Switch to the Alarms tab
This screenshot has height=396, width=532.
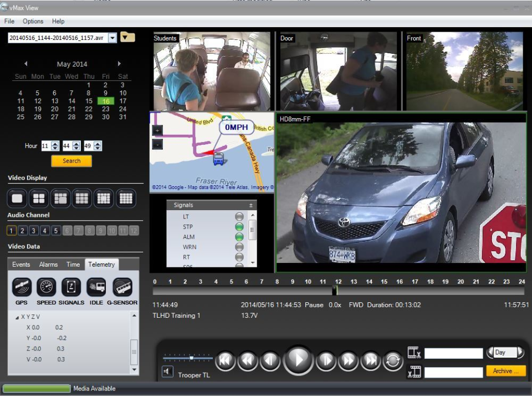click(48, 265)
